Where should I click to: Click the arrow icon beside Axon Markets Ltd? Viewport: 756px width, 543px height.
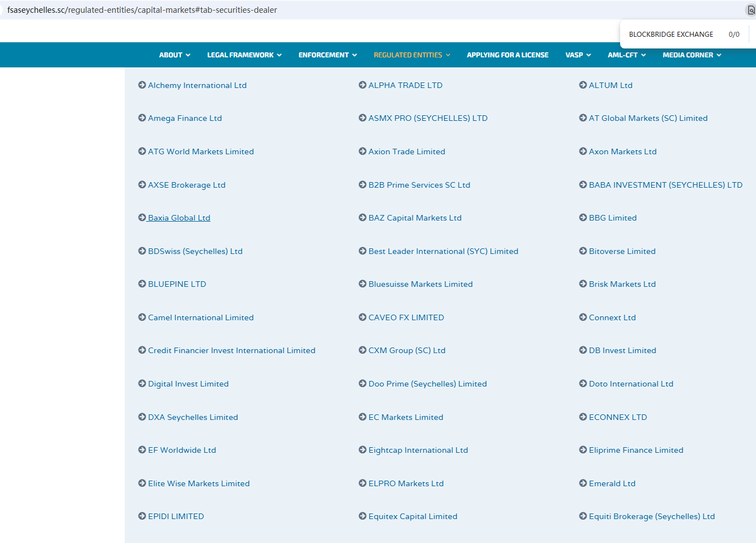[583, 151]
